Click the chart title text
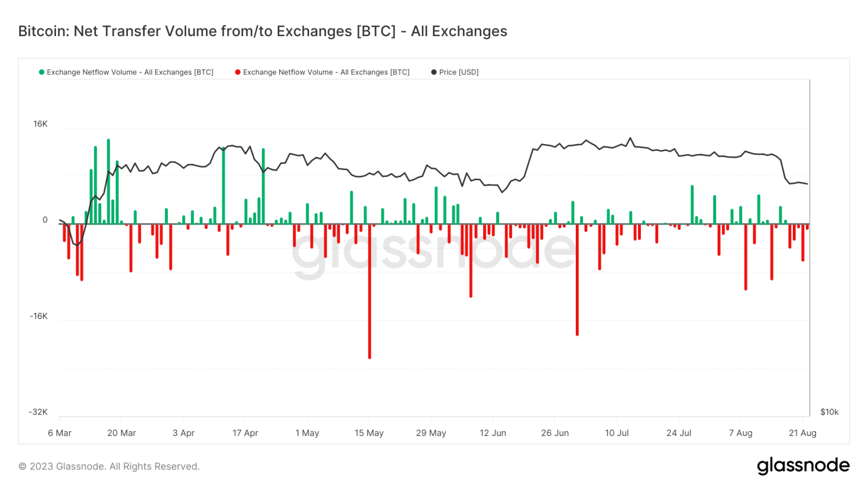 pos(263,31)
